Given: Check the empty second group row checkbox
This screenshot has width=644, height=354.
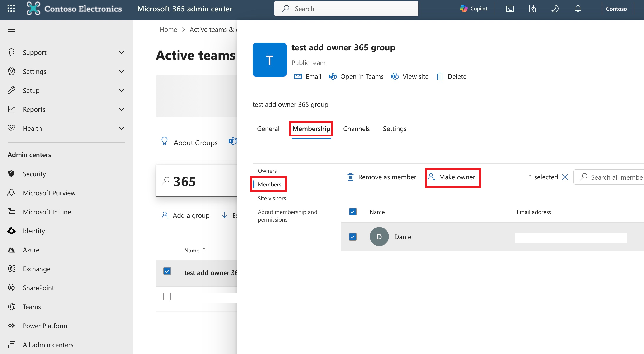Looking at the screenshot, I should (167, 297).
